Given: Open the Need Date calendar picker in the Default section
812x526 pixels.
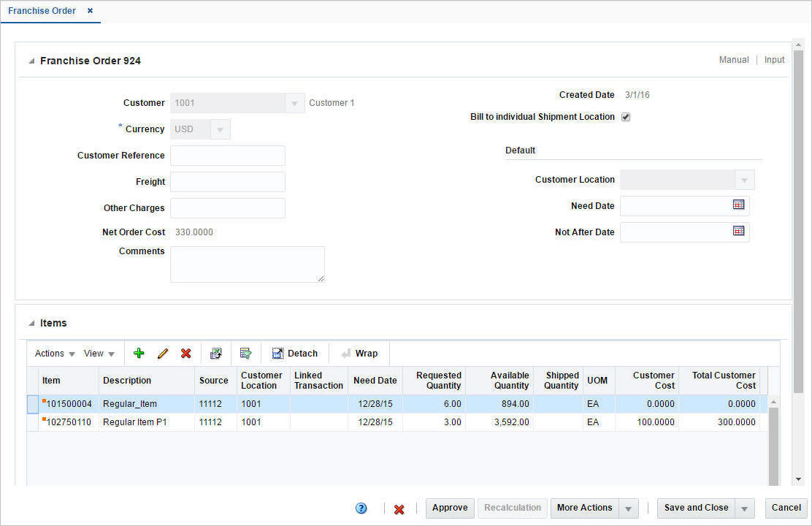Looking at the screenshot, I should pos(738,205).
